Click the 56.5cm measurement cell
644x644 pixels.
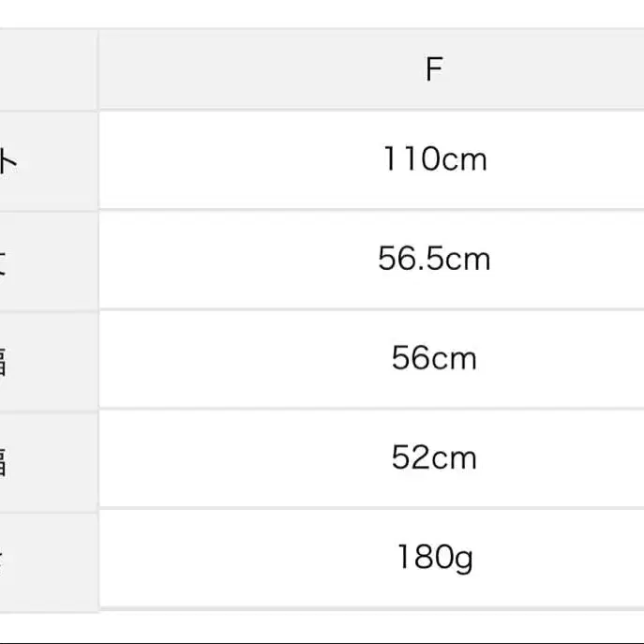pos(433,259)
